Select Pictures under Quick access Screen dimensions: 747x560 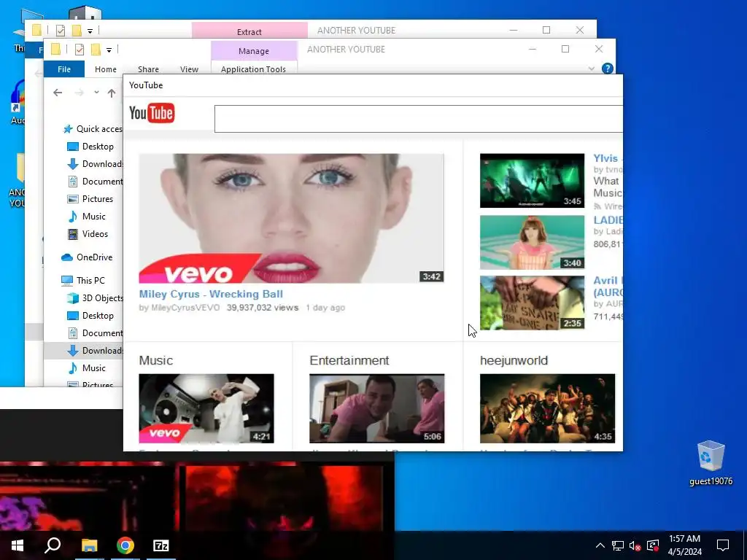click(90, 199)
